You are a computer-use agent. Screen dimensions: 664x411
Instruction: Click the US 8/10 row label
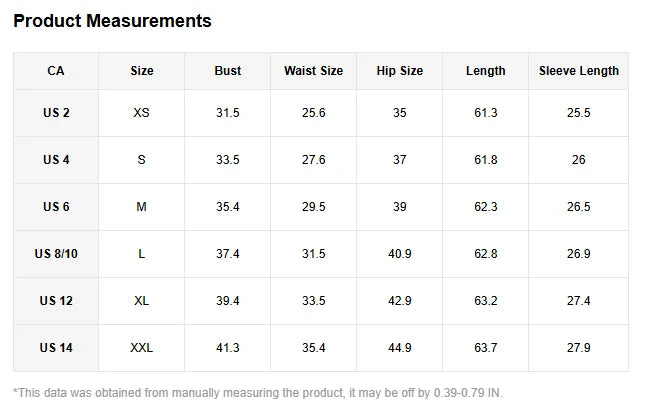56,254
